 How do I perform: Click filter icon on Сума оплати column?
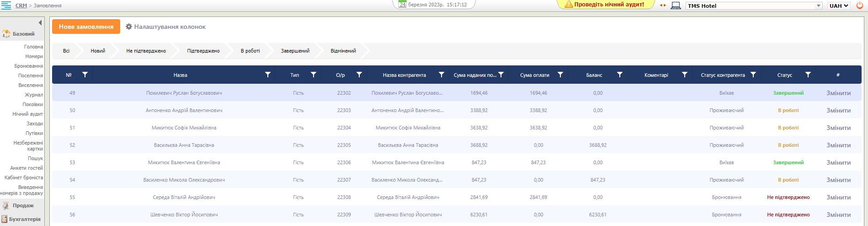click(560, 75)
